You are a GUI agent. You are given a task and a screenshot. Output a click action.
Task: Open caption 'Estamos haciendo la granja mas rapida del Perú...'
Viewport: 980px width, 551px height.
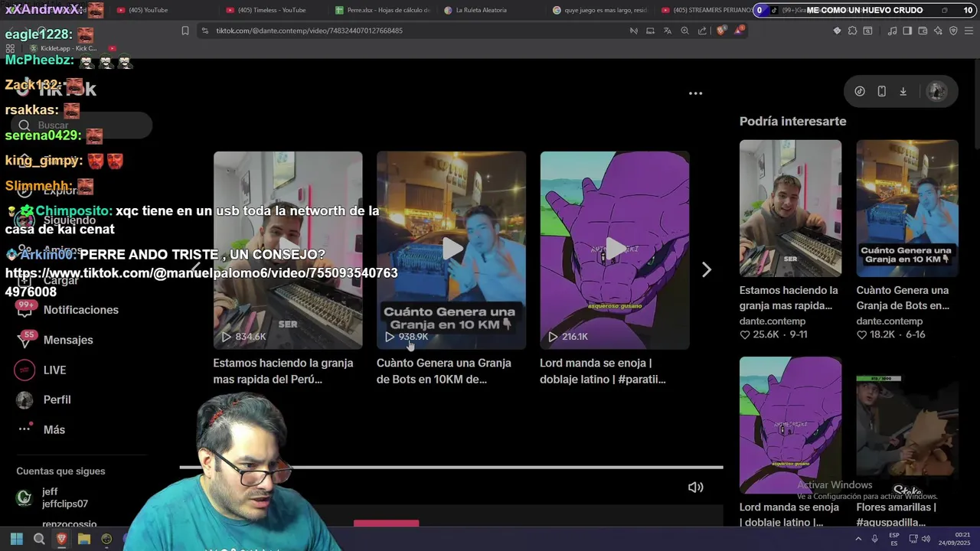coord(283,371)
